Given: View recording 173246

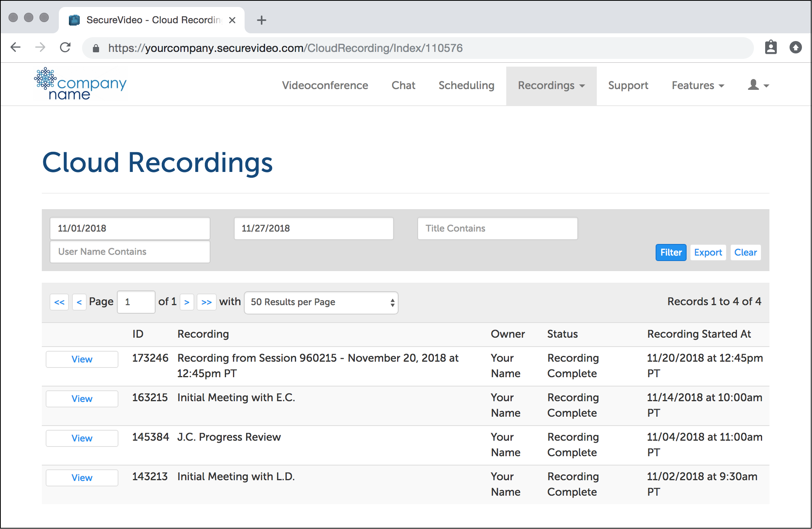Looking at the screenshot, I should [82, 359].
